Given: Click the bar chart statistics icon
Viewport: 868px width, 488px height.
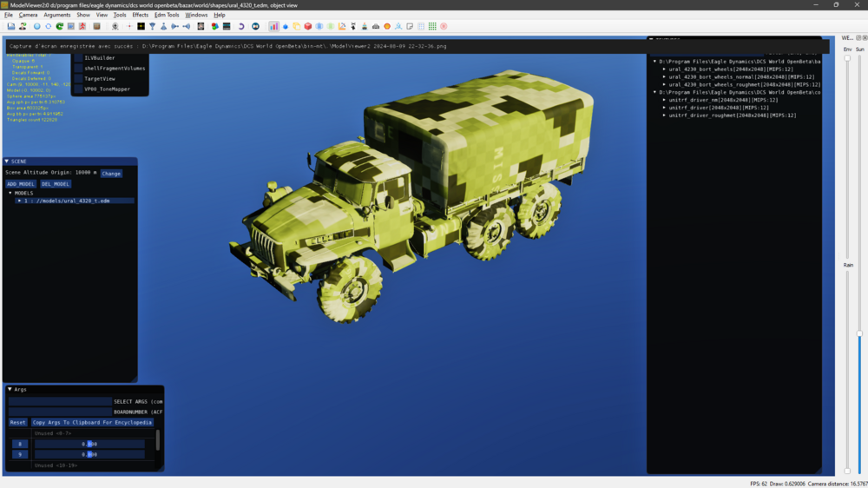Looking at the screenshot, I should pos(274,26).
